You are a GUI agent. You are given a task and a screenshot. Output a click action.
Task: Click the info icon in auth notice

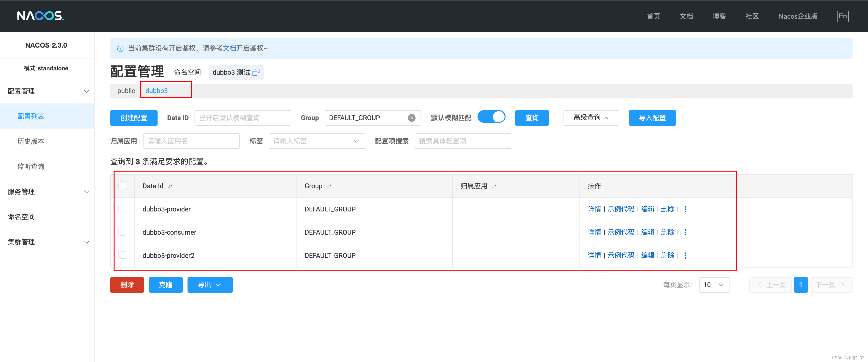120,49
